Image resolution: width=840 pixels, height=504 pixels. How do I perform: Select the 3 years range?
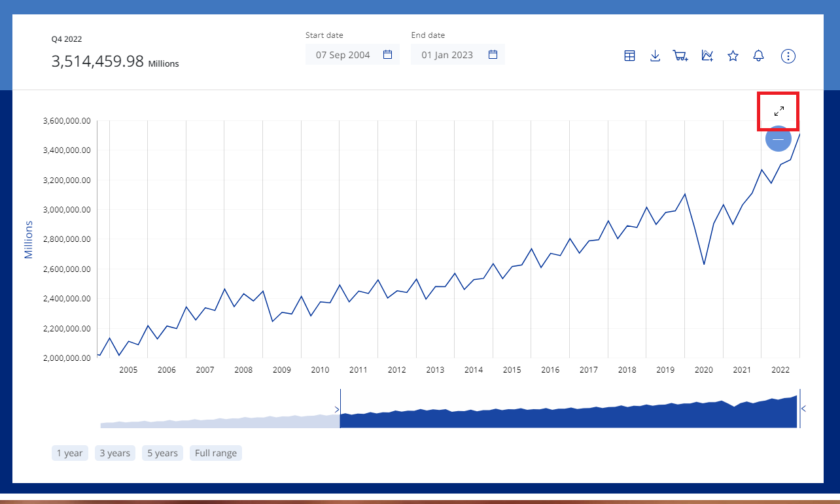tap(115, 453)
